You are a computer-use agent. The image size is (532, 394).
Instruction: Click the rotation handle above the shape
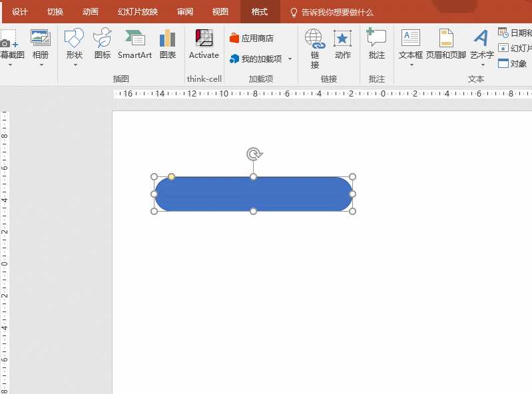[254, 154]
